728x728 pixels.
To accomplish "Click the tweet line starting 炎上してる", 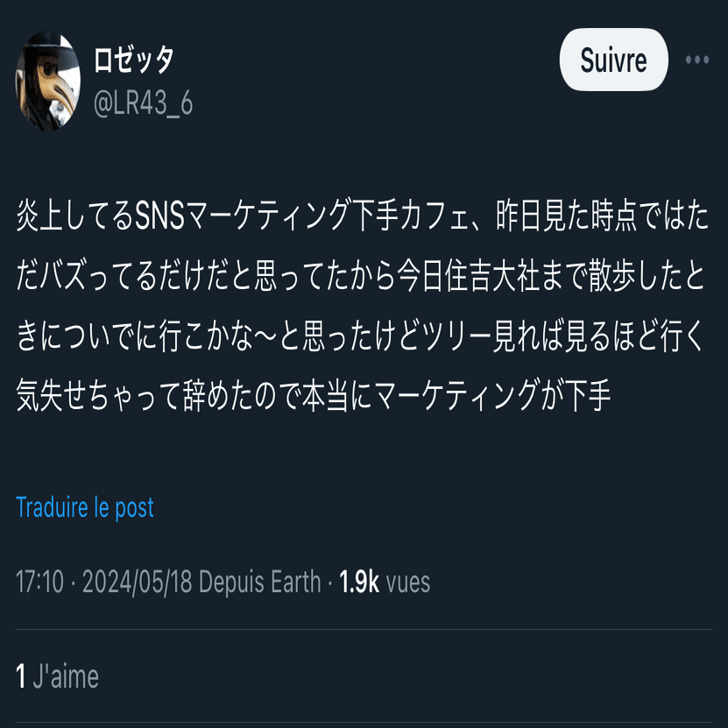I will (x=362, y=216).
